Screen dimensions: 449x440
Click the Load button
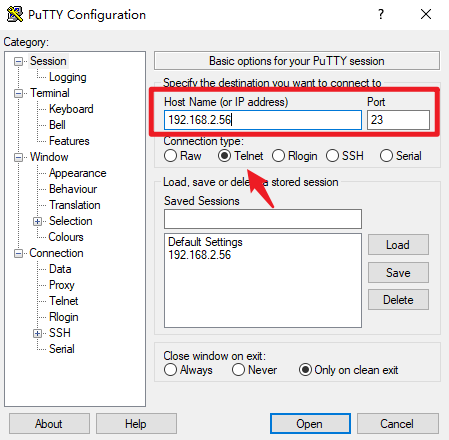point(398,245)
